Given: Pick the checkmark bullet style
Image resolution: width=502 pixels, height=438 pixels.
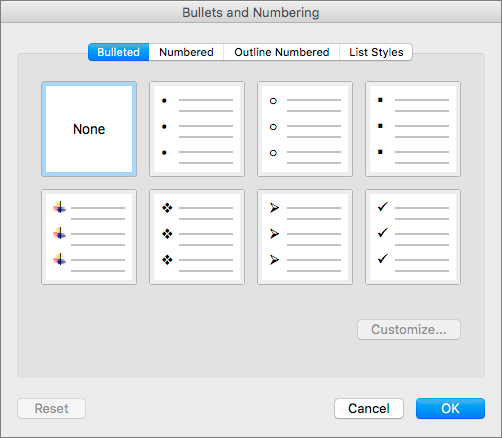Looking at the screenshot, I should pyautogui.click(x=413, y=237).
